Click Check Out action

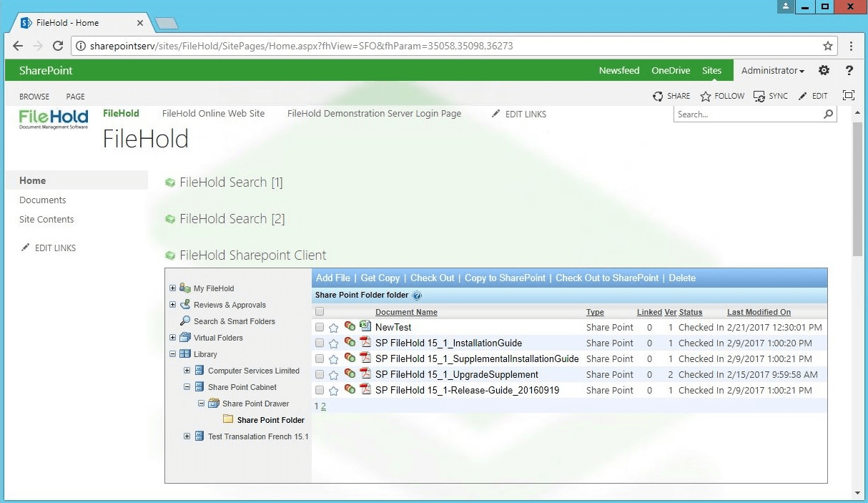coord(433,278)
